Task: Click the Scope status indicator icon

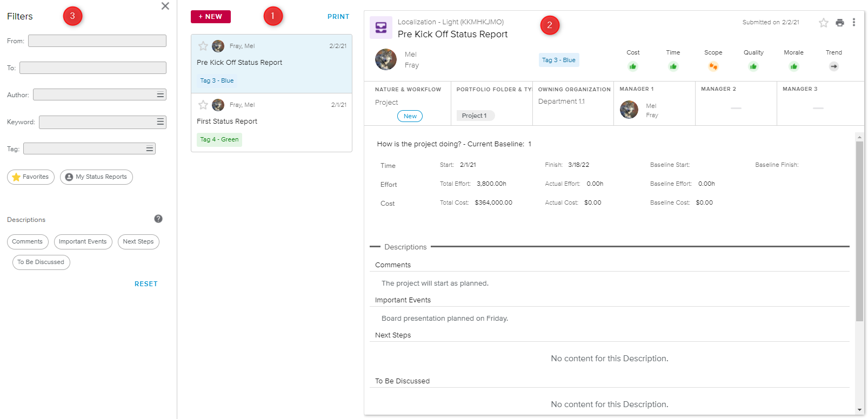Action: pyautogui.click(x=713, y=66)
